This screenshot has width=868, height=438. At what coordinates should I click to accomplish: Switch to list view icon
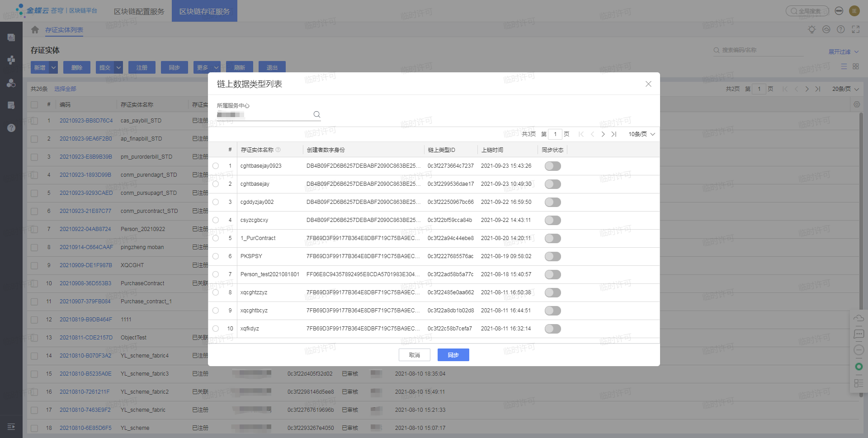click(x=844, y=66)
